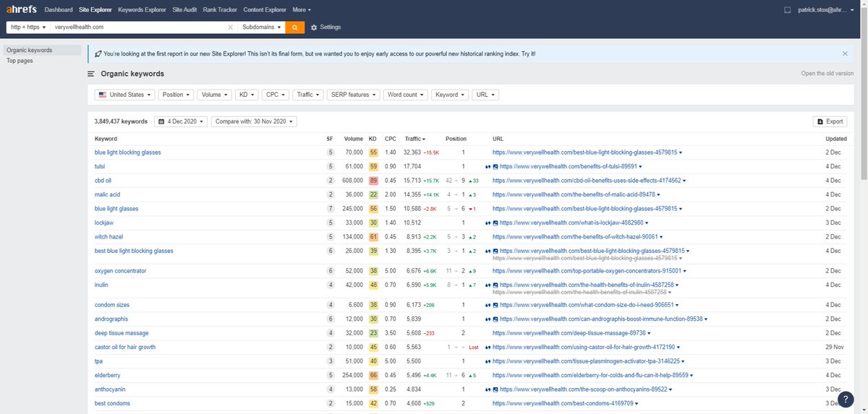This screenshot has width=868, height=414.
Task: Click featured snippet icon in tulsi row
Action: pyautogui.click(x=488, y=167)
